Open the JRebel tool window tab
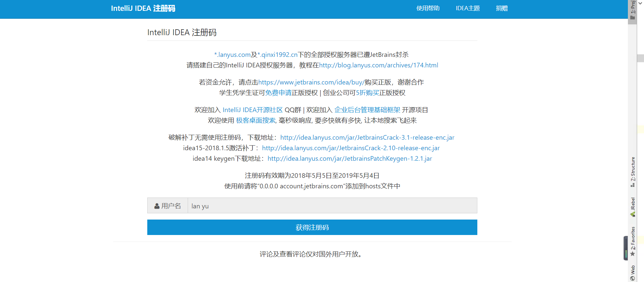The height and width of the screenshot is (282, 644). click(632, 207)
